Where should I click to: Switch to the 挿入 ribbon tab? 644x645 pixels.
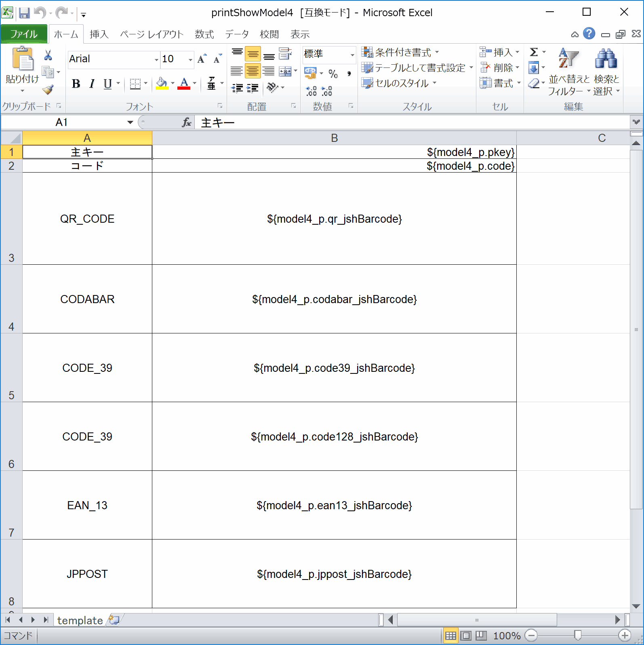(x=99, y=34)
